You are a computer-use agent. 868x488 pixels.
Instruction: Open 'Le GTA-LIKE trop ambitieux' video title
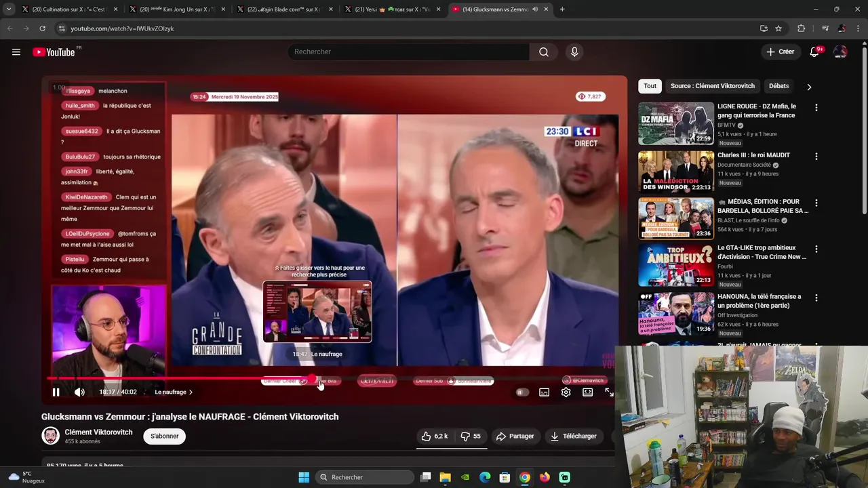coord(762,252)
